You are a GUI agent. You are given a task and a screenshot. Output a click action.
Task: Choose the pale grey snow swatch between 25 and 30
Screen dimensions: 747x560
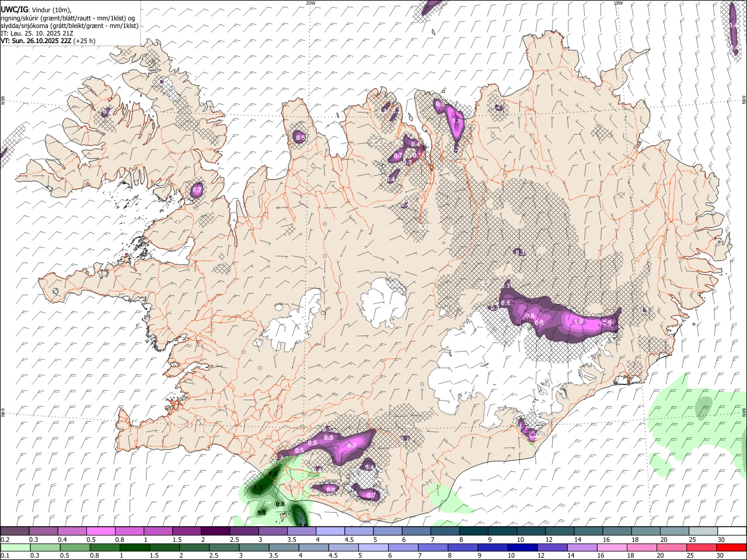click(703, 531)
